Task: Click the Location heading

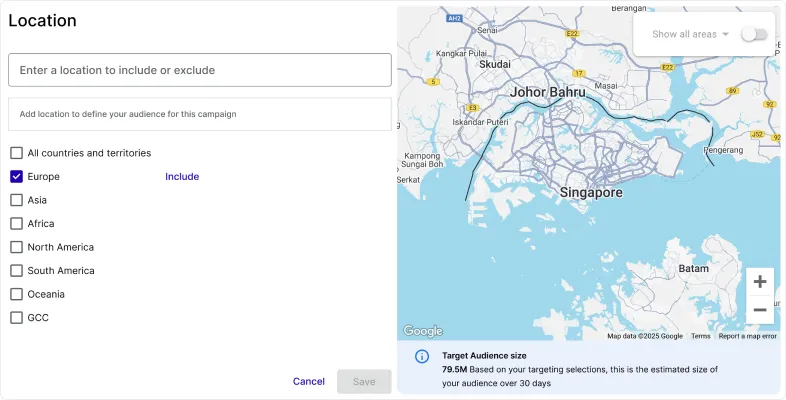Action: coord(43,21)
